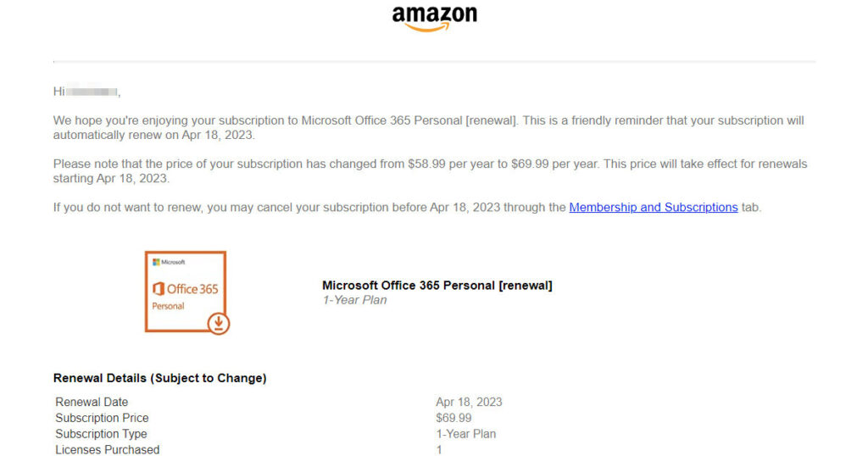Click the Office logo icon beside Office 365
This screenshot has height=456, width=868.
tap(159, 288)
